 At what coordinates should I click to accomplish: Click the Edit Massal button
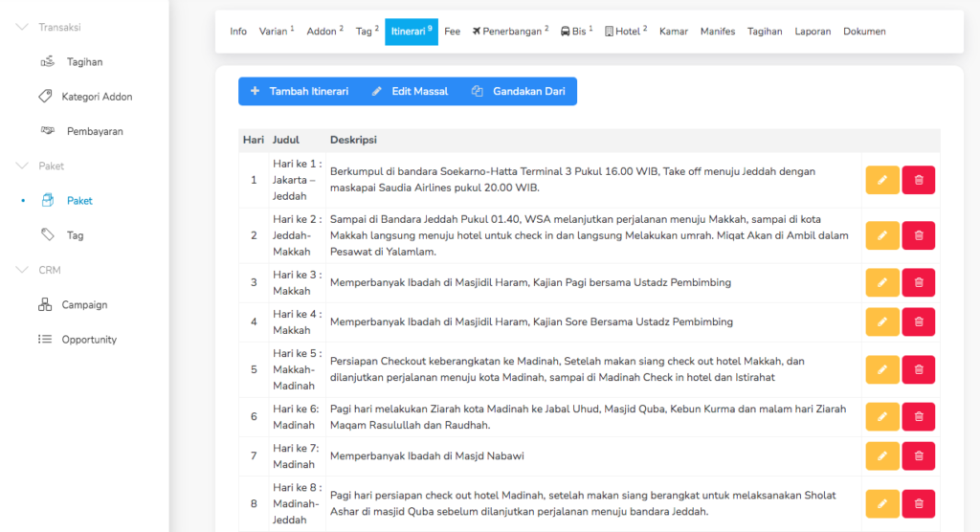tap(410, 92)
